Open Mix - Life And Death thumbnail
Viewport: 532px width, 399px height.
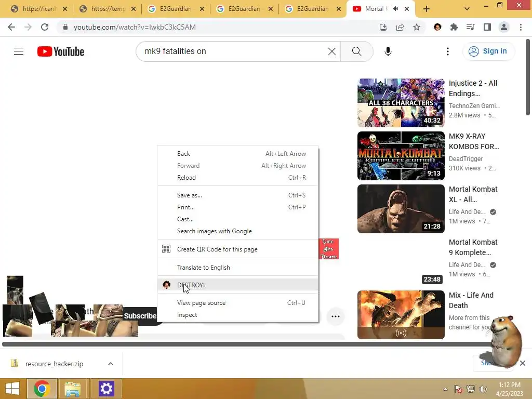coord(401,314)
